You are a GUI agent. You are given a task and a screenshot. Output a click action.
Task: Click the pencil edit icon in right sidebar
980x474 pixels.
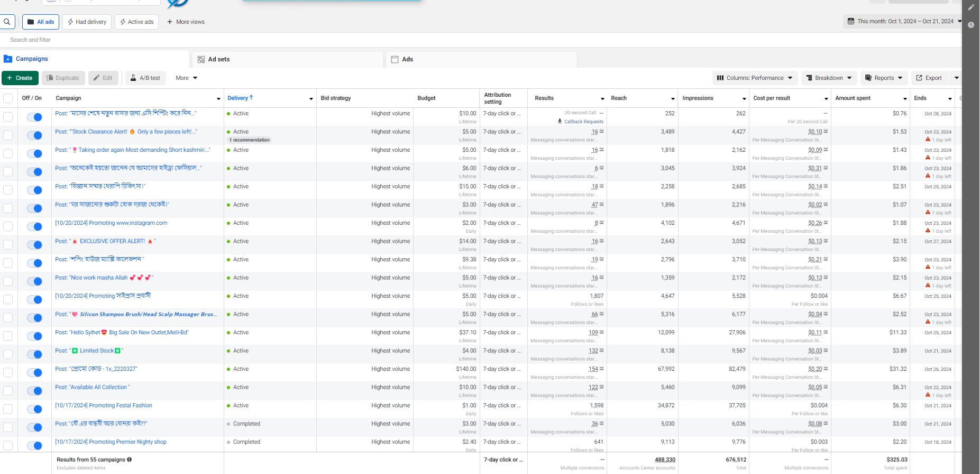click(971, 7)
